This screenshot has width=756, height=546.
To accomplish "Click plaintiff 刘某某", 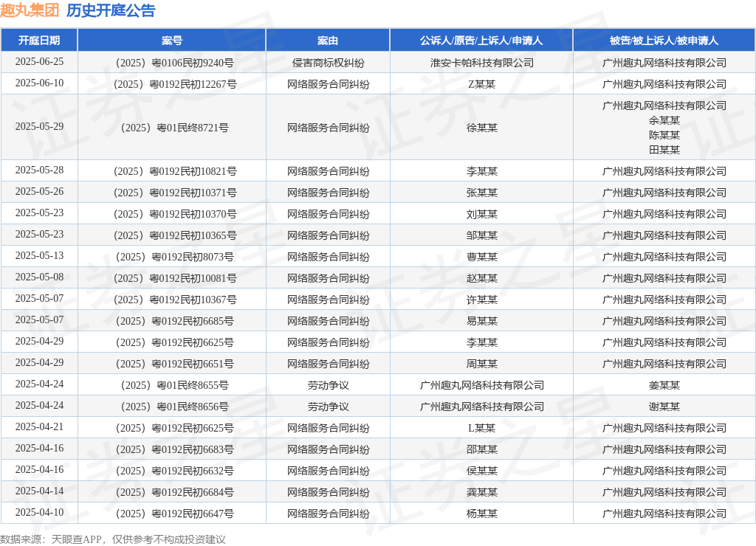I will (x=481, y=214).
